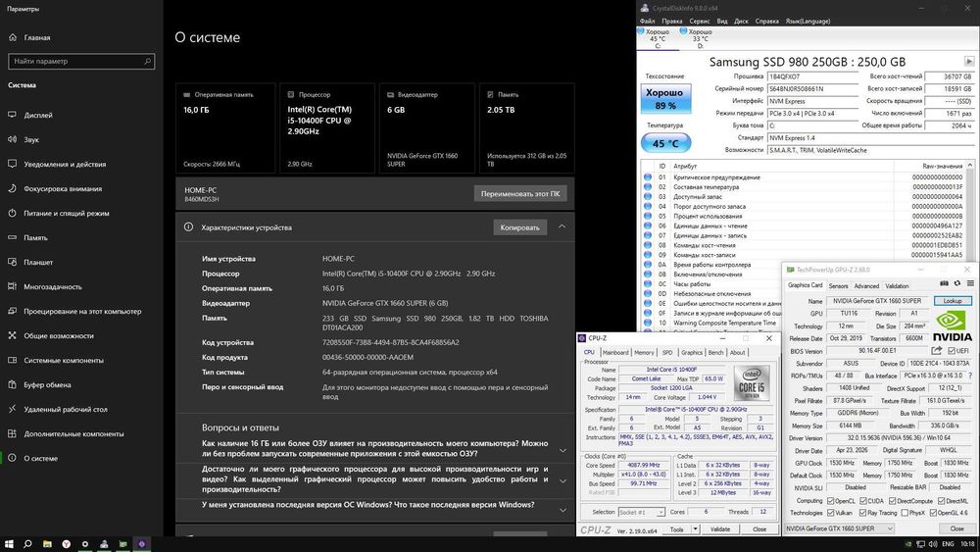This screenshot has height=552, width=980.
Task: Toggle the PhysX checkbox in GPU-Z
Action: click(905, 513)
